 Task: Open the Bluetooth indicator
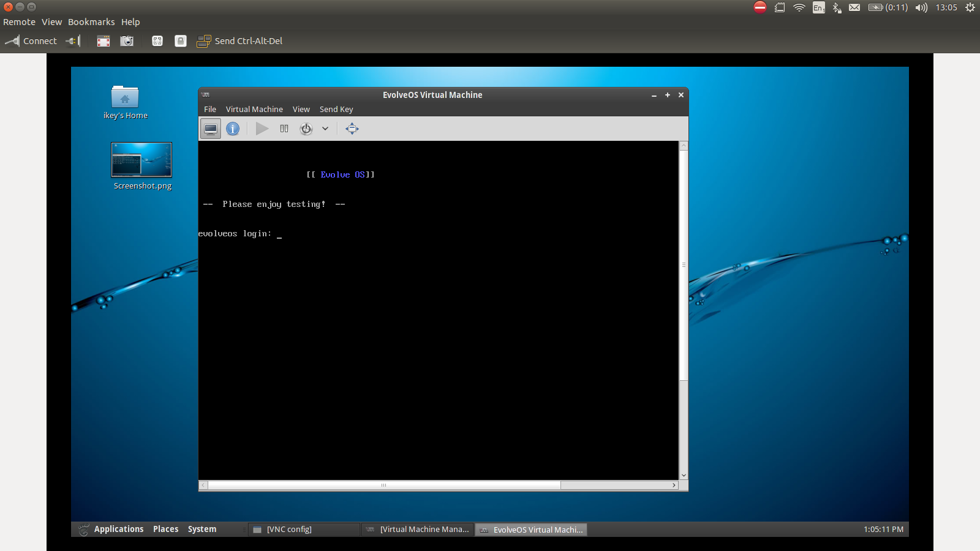837,7
